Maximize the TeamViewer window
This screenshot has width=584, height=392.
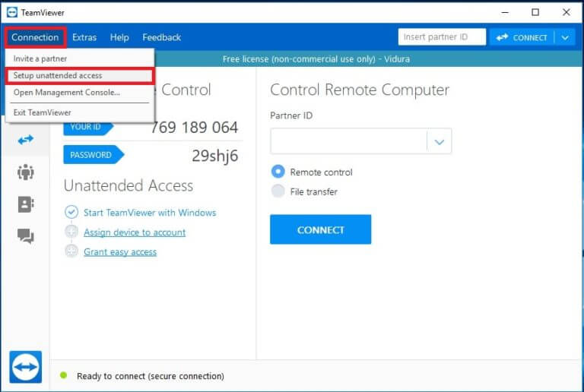[535, 12]
